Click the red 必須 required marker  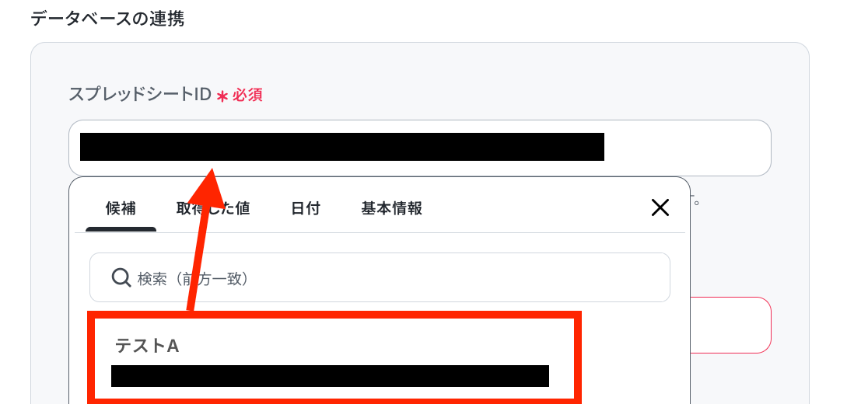(247, 96)
